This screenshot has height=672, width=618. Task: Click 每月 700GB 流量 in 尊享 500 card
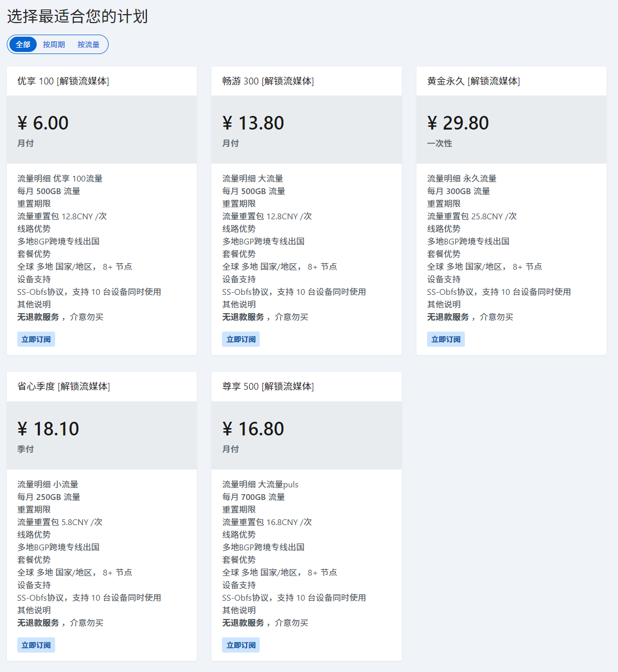253,497
